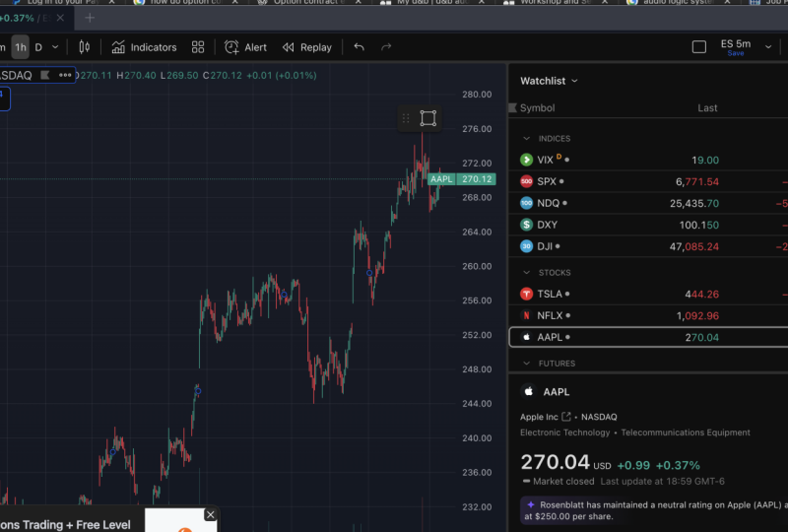Select DXY in the watchlist
The width and height of the screenshot is (788, 532).
click(648, 225)
